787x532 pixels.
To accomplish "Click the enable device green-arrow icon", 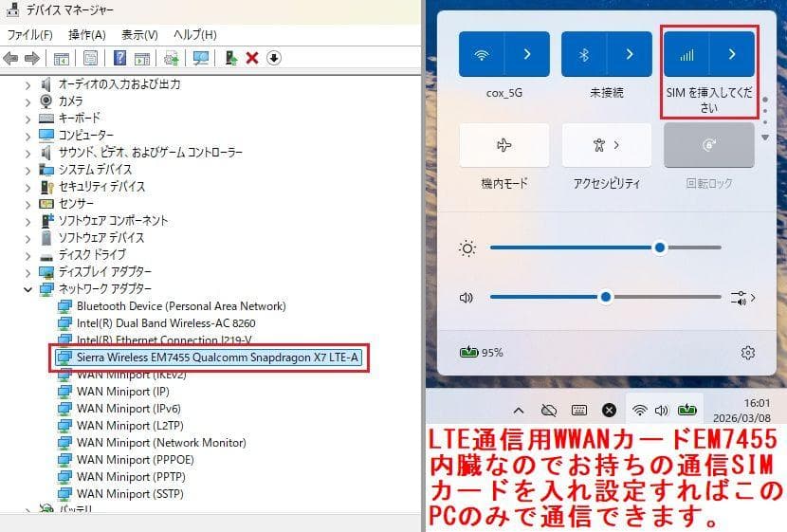I will (x=230, y=58).
